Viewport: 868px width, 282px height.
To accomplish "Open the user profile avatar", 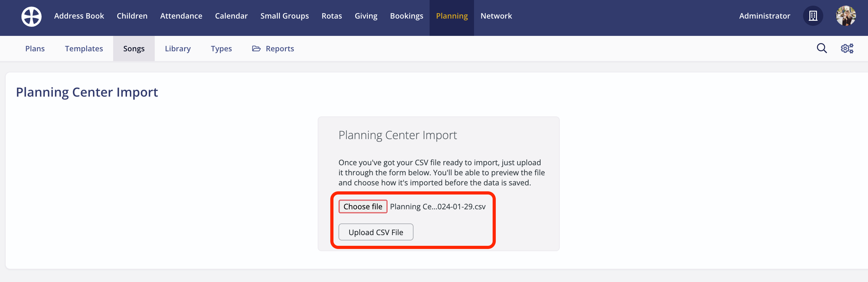I will 845,16.
